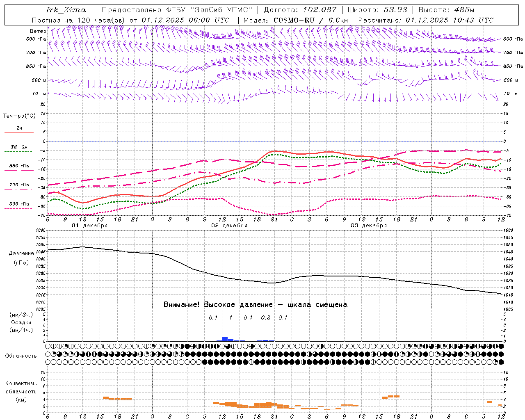Click the 'Осадки' precipitation label
525x420 pixels.
(21, 322)
